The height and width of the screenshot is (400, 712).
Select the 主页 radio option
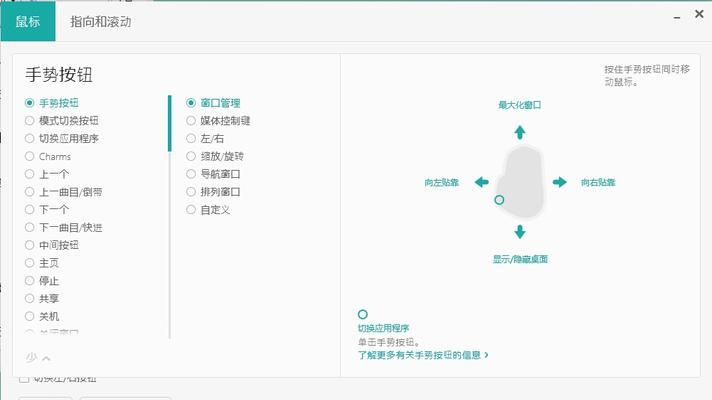[x=30, y=263]
